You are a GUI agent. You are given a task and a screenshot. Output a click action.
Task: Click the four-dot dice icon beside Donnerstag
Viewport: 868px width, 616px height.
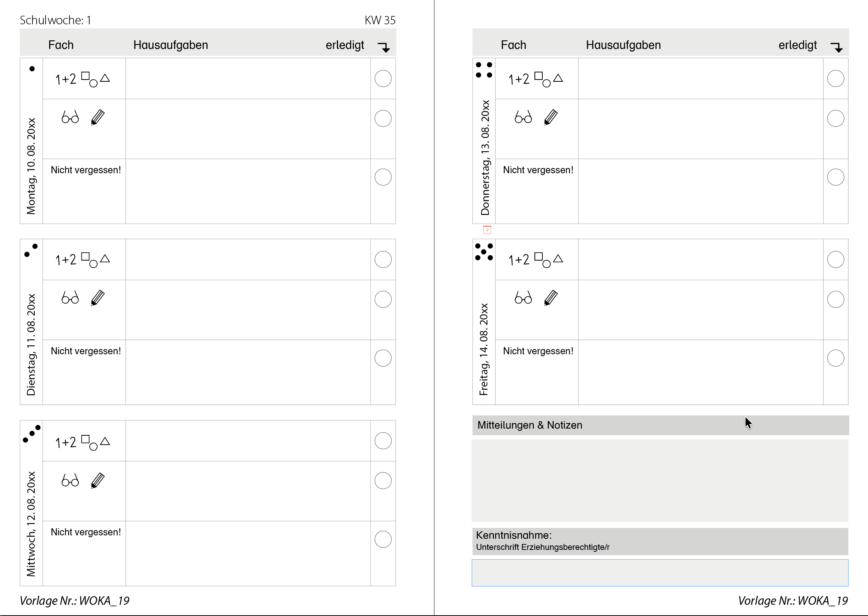(x=484, y=70)
